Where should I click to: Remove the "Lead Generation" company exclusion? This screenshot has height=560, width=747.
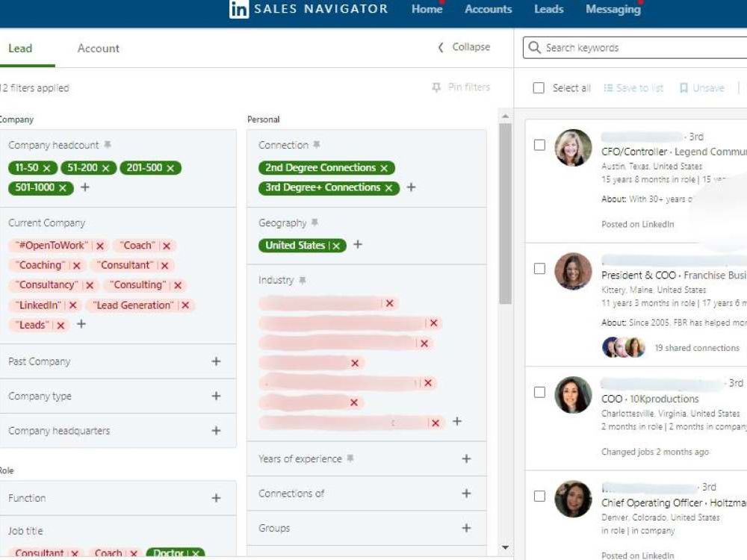[x=185, y=305]
